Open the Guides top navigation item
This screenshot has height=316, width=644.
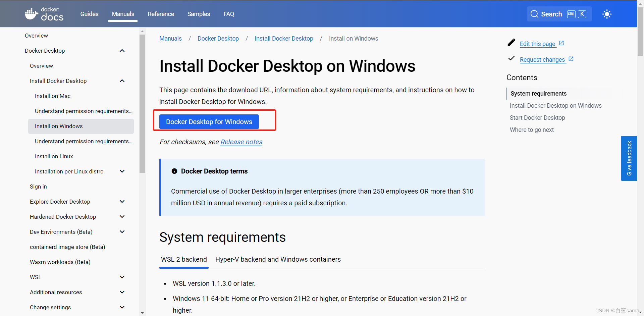(89, 14)
